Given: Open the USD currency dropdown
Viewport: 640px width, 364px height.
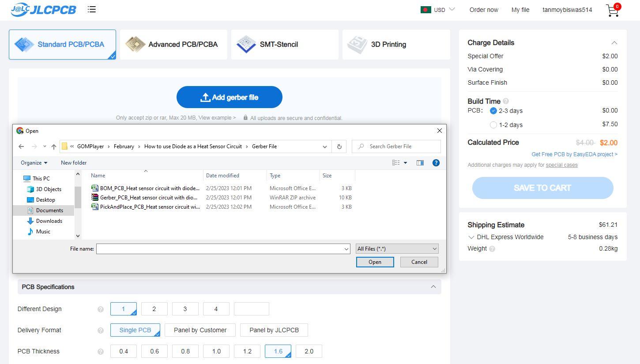Looking at the screenshot, I should click(x=444, y=10).
